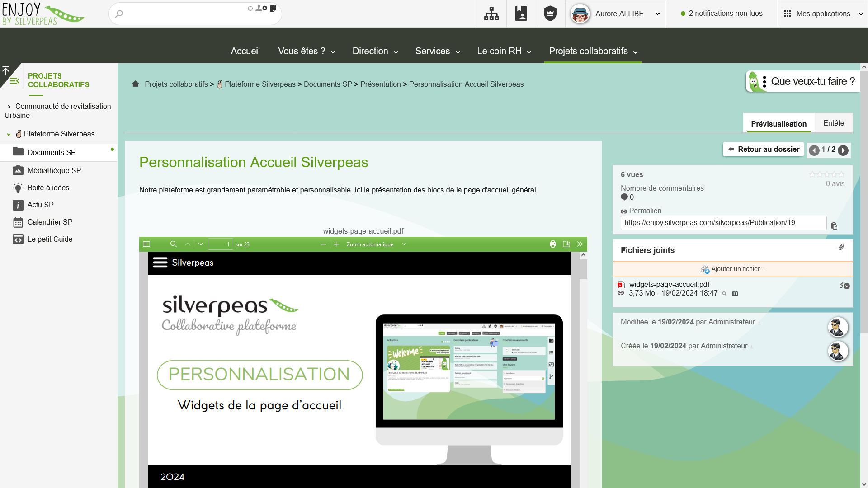Click the search magnifier icon in the search bar

119,14
